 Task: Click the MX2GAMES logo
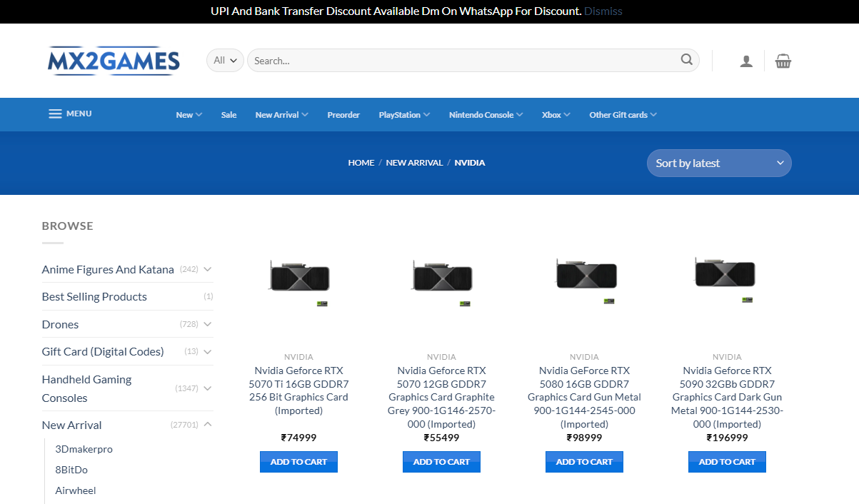[114, 61]
